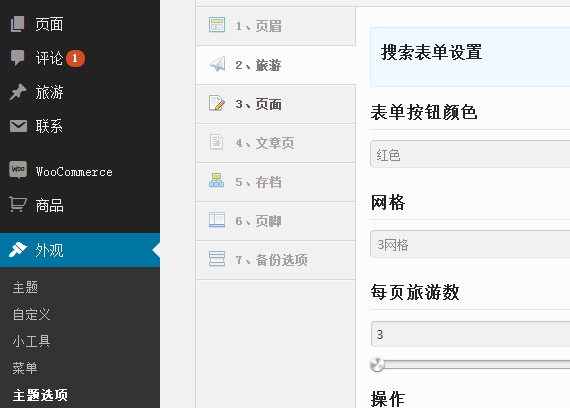Open the 评论 comments bubble icon

point(17,58)
